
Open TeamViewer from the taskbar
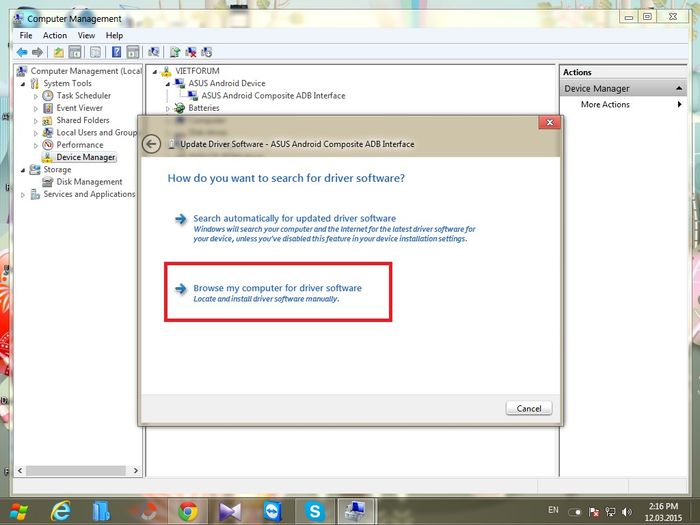[272, 512]
